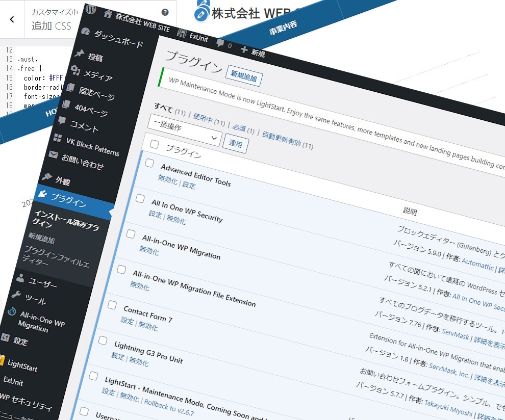Viewport: 505px width, 420px height.
Task: Click 無効化 under Advanced Editor Tools
Action: (x=167, y=179)
